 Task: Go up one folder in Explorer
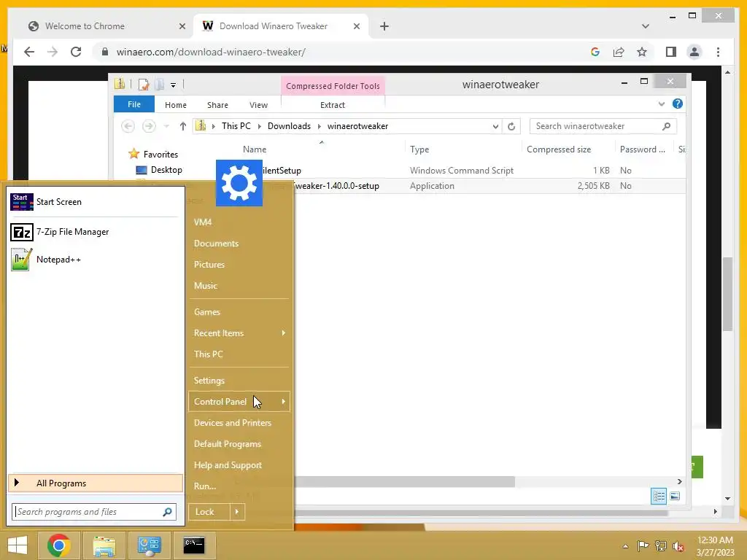pyautogui.click(x=183, y=126)
